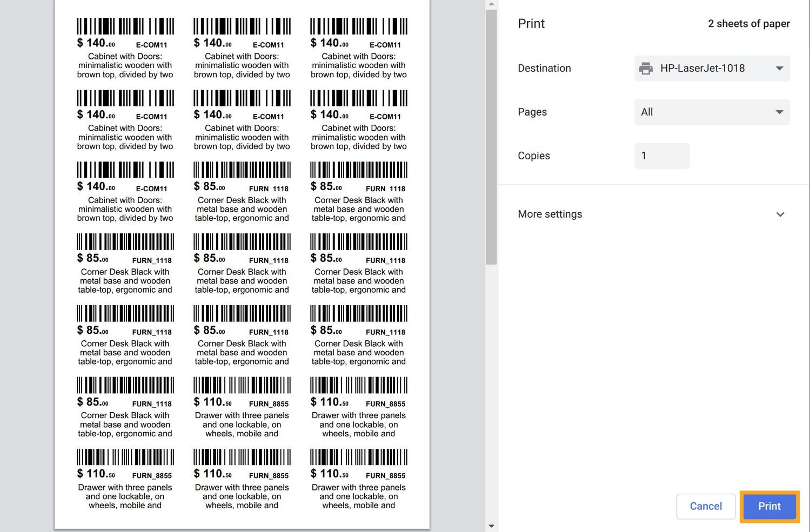Click the scrollbar down arrow
The width and height of the screenshot is (810, 532).
[x=491, y=526]
